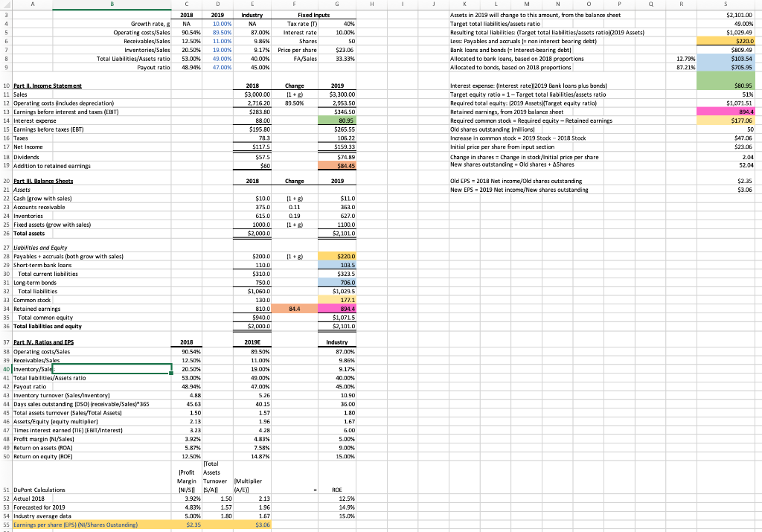
Task: Select the yellow $177.06 cell
Action: 725,121
